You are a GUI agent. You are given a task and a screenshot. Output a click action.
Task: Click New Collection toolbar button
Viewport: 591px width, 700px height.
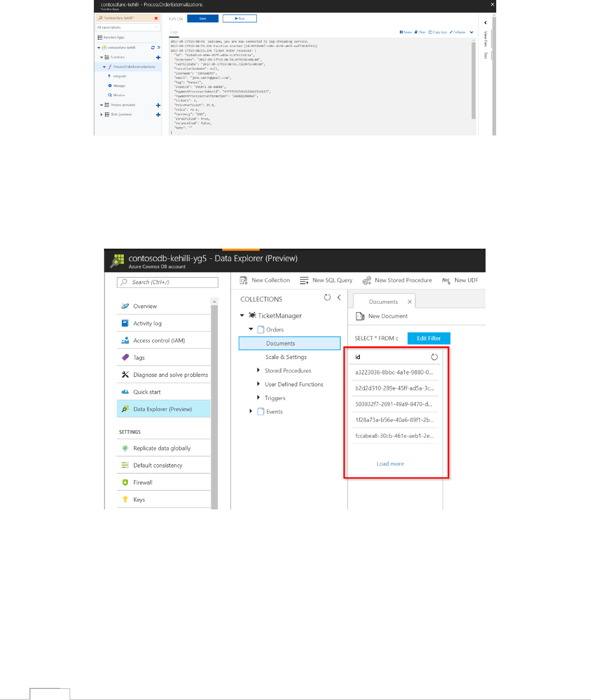pos(265,280)
